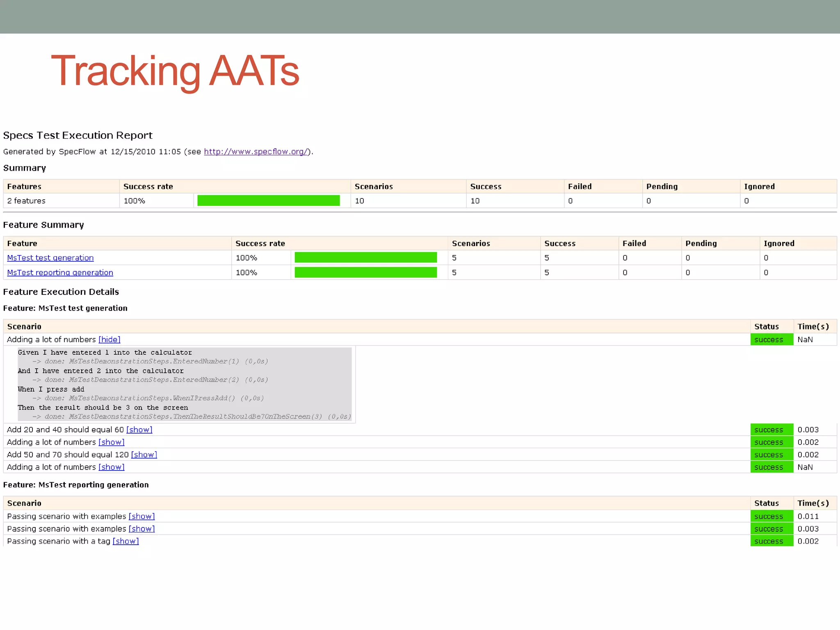This screenshot has height=630, width=840.
Task: Select the '2 features' cell in Summary
Action: [62, 201]
